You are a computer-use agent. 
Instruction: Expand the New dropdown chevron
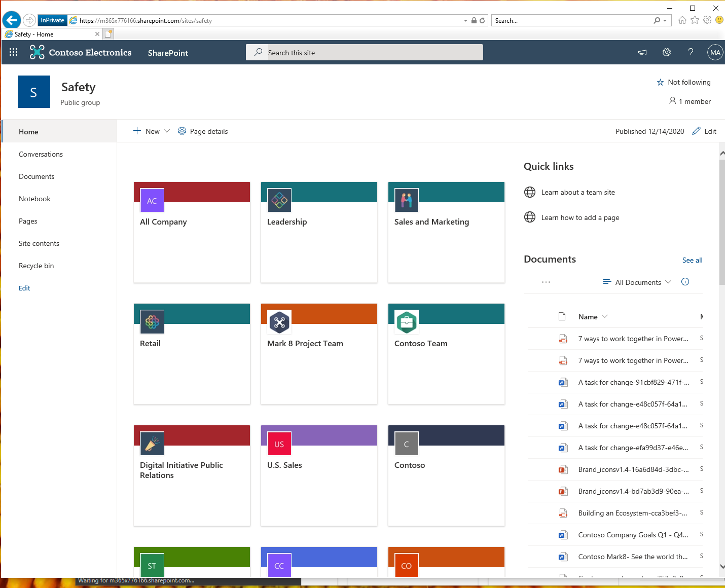[167, 131]
